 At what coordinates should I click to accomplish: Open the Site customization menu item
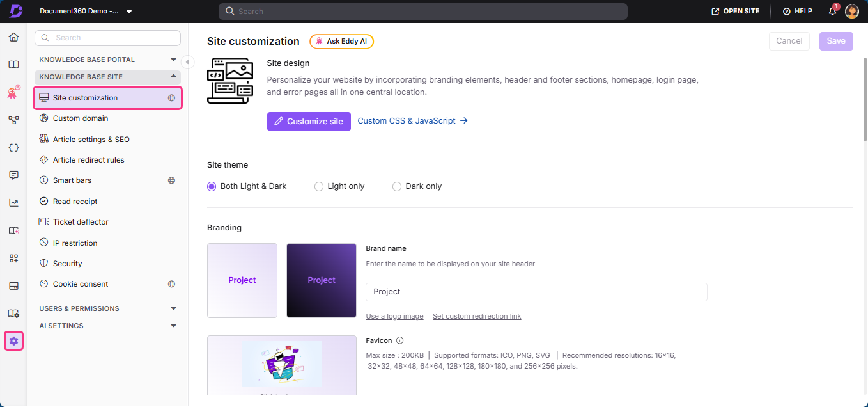107,98
